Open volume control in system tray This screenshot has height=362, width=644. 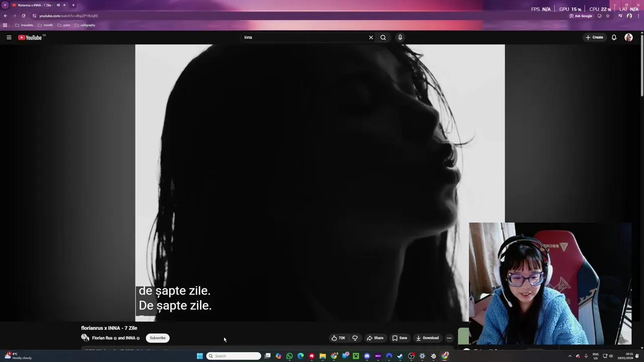(x=611, y=356)
